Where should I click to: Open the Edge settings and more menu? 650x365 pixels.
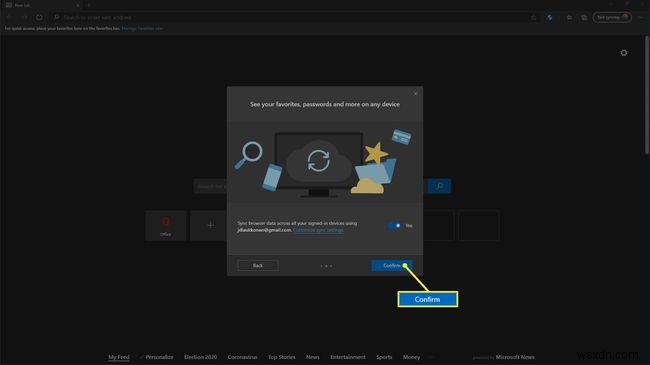pos(641,17)
